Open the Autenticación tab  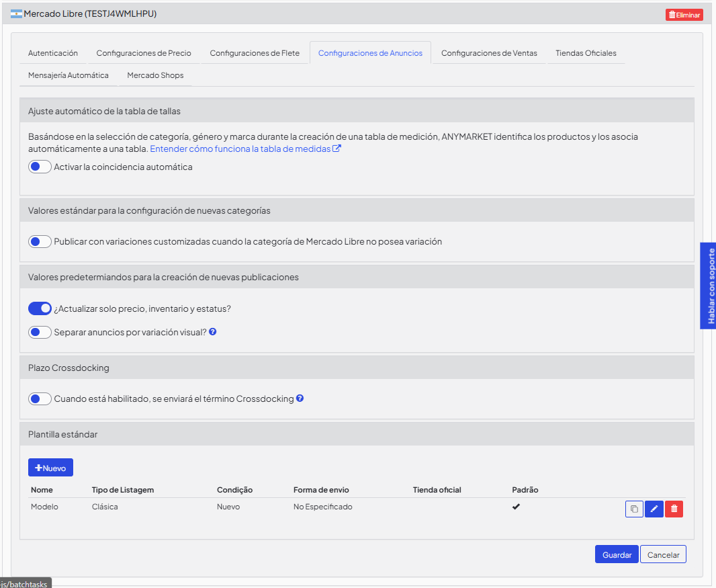53,53
